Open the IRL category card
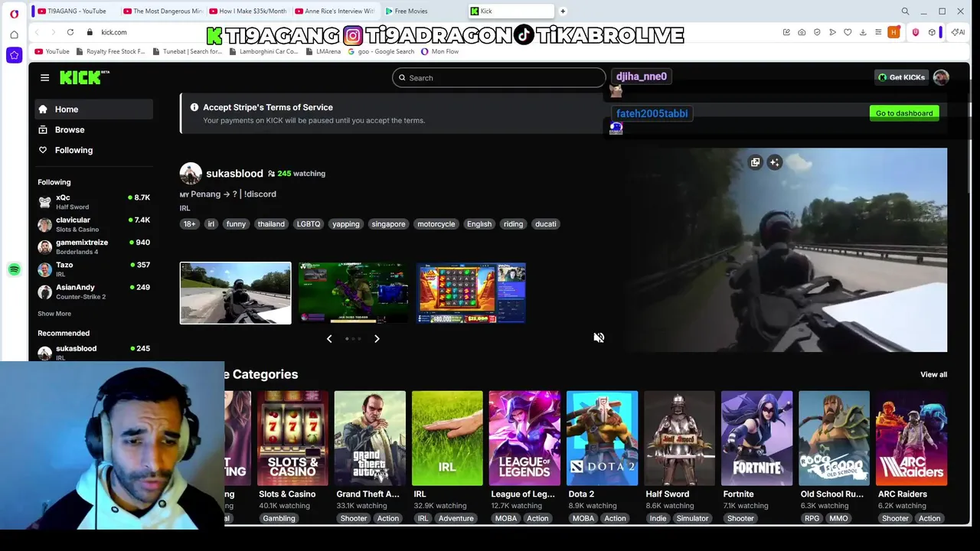The width and height of the screenshot is (980, 551). click(x=447, y=439)
